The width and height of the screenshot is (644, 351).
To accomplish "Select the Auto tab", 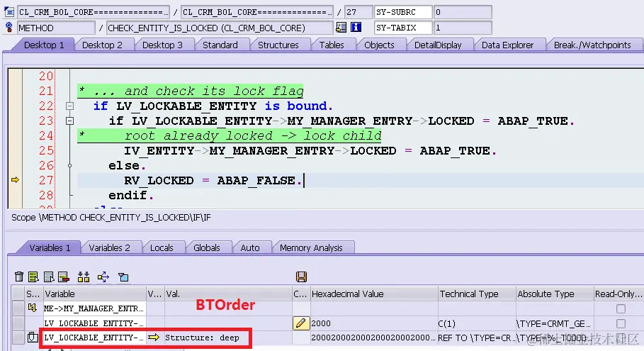I will 249,248.
